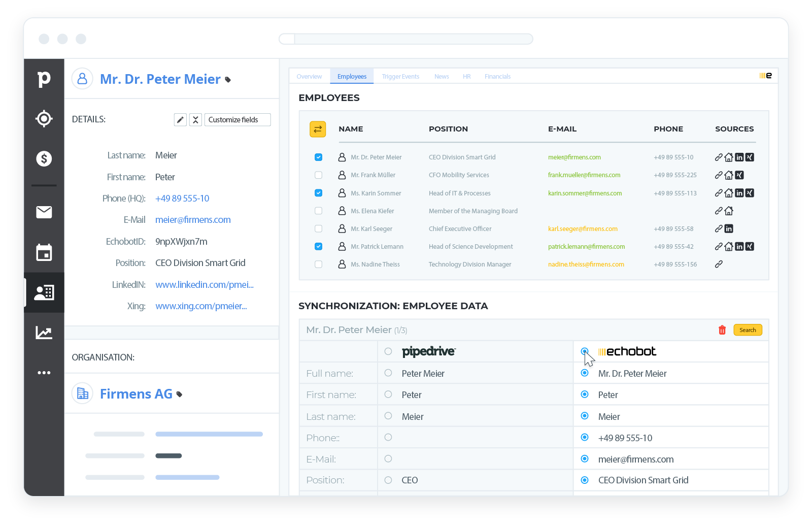812x526 pixels.
Task: Open the Xing source icon for Frank Müller
Action: [739, 175]
